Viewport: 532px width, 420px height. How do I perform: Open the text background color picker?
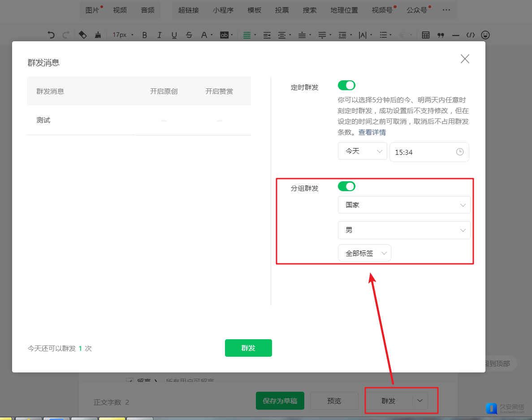[x=226, y=35]
